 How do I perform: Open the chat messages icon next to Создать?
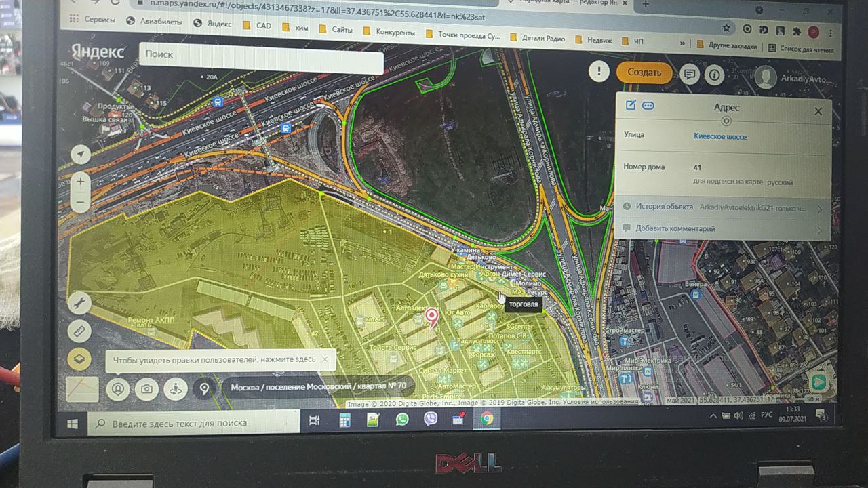[690, 75]
